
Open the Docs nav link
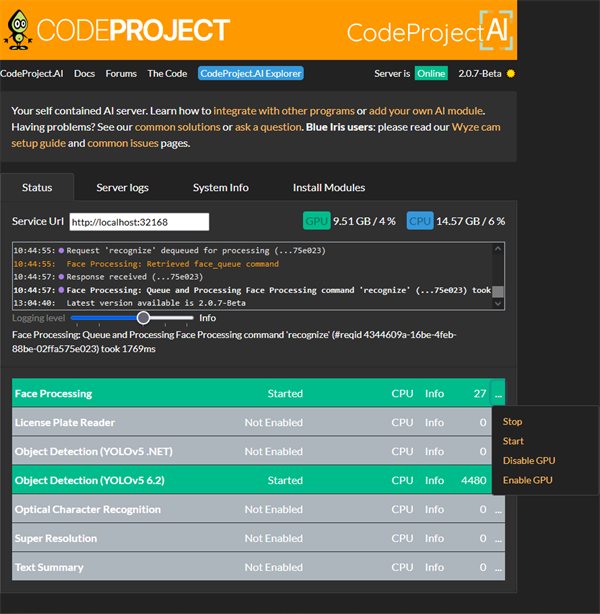point(85,74)
